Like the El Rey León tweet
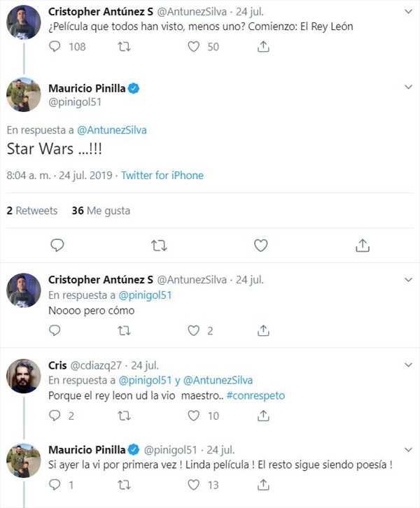This screenshot has height=508, width=420. pyautogui.click(x=194, y=46)
